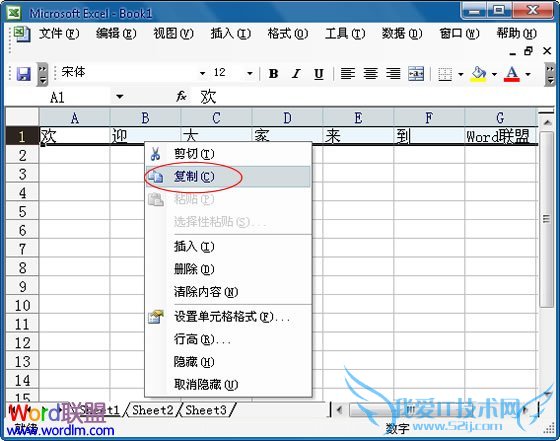560x441 pixels.
Task: Align text left in toolbar
Action: point(348,74)
